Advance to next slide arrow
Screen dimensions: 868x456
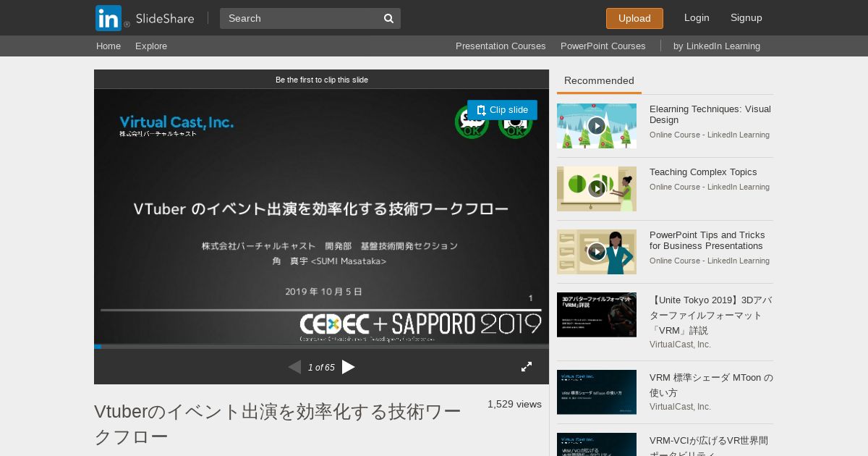pos(349,367)
